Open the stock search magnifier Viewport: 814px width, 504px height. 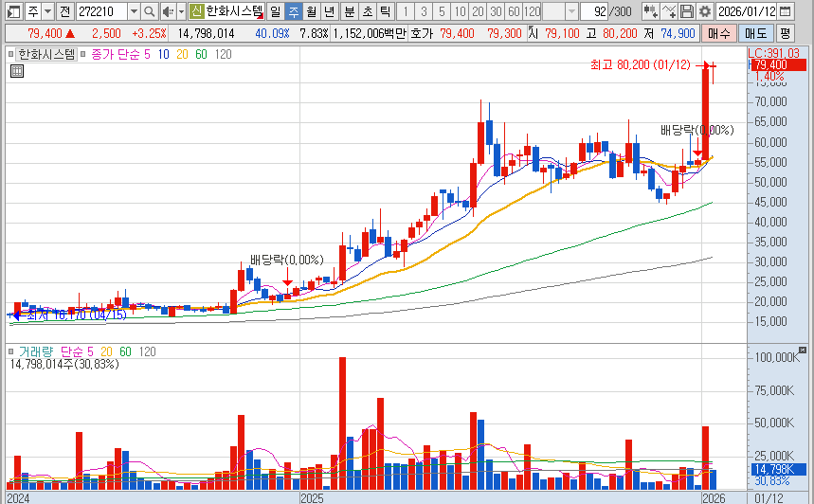[149, 11]
